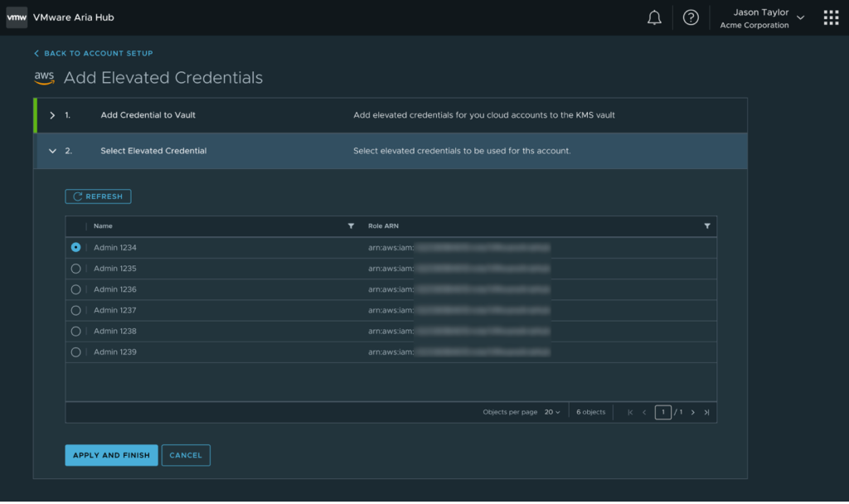
Task: Go to the last page of results
Action: (x=706, y=412)
